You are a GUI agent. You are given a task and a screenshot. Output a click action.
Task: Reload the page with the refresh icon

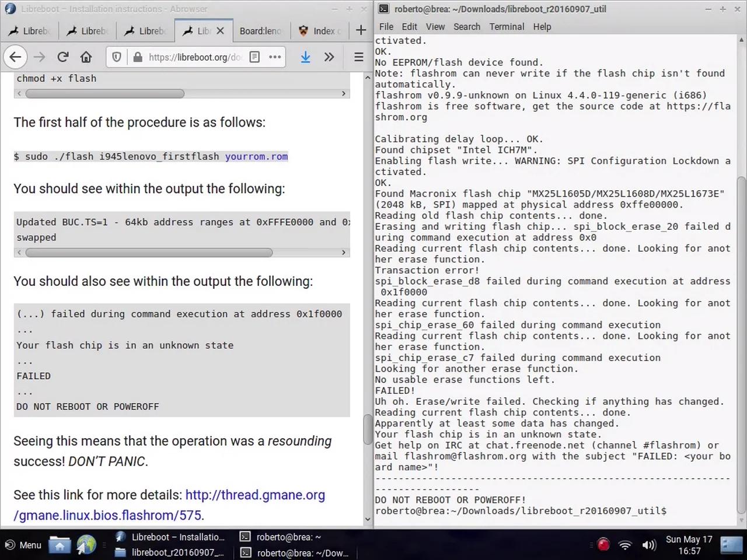coord(62,57)
